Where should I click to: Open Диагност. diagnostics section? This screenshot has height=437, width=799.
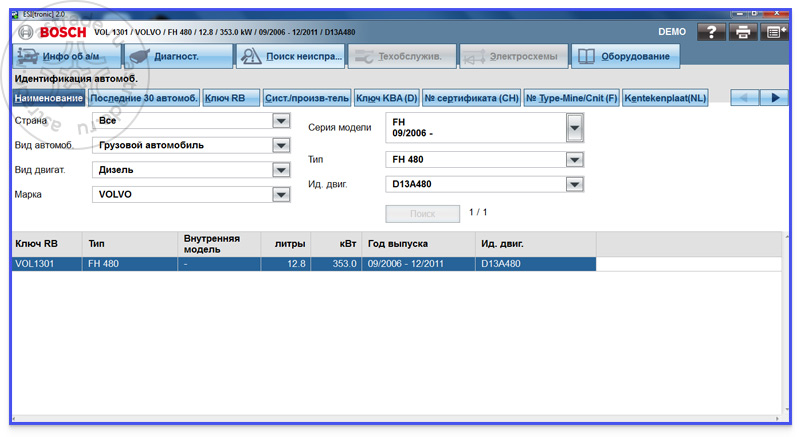click(178, 56)
